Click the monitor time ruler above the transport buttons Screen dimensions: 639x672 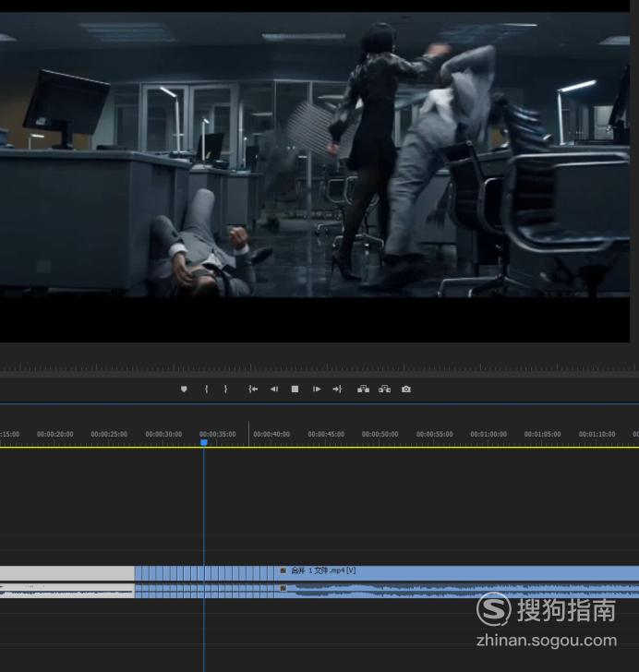(x=319, y=367)
